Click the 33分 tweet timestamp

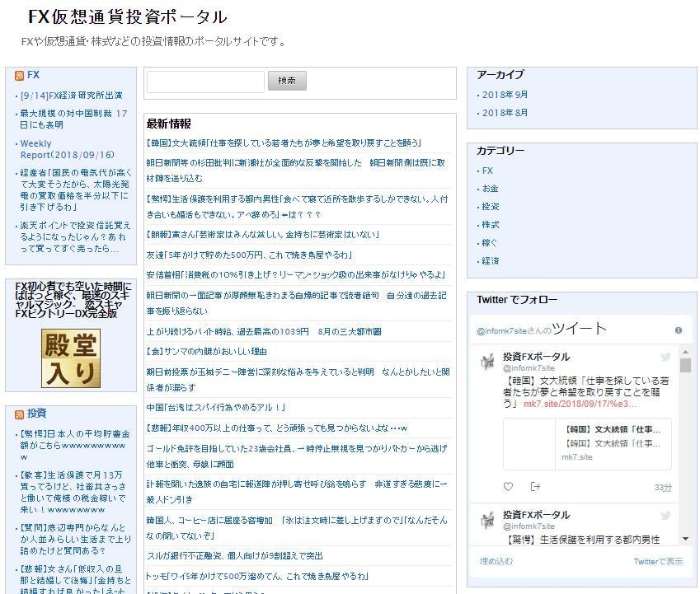(x=663, y=488)
